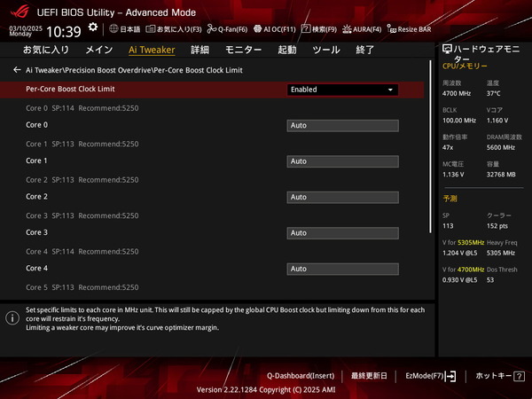Click breadcrumb path Ai Tweaker\Precision Boost Overdrive
This screenshot has height=399, width=532.
click(x=88, y=70)
